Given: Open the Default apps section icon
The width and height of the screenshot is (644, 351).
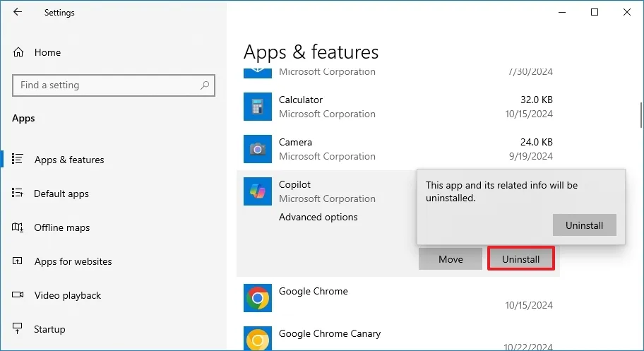Looking at the screenshot, I should (x=17, y=193).
